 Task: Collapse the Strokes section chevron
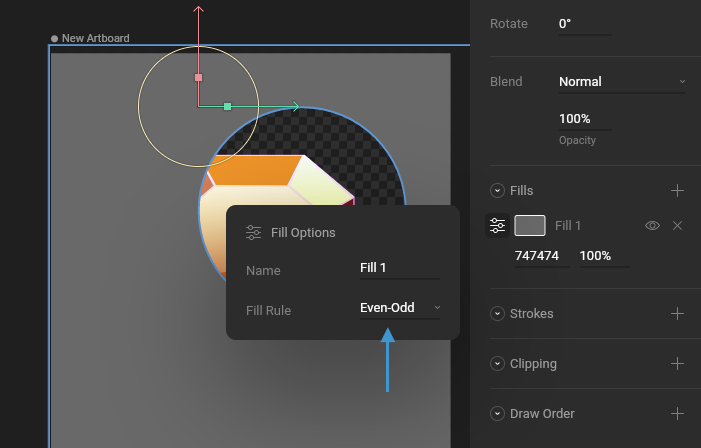[x=497, y=313]
